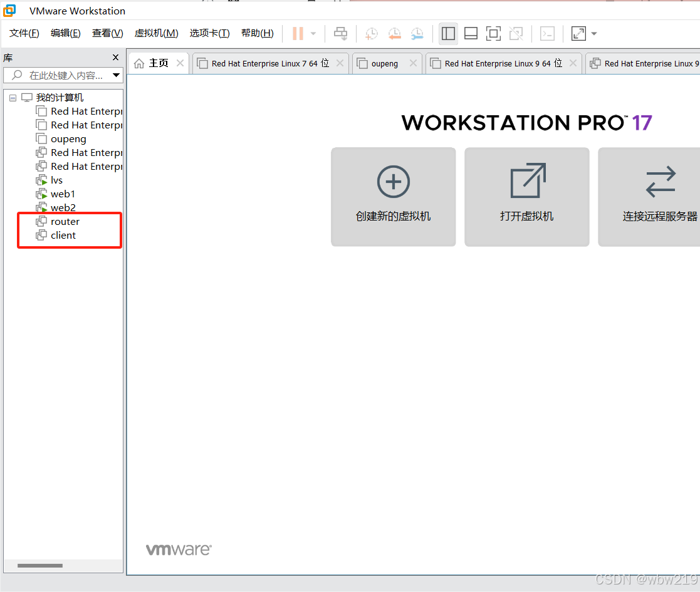The image size is (700, 592).
Task: Switch to Red Hat Enterprise Linux 9 64 位 tab
Action: click(x=503, y=63)
